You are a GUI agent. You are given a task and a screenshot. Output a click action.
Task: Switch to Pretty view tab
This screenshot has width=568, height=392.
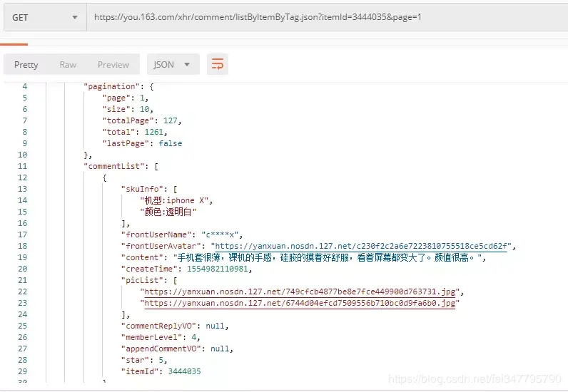26,65
